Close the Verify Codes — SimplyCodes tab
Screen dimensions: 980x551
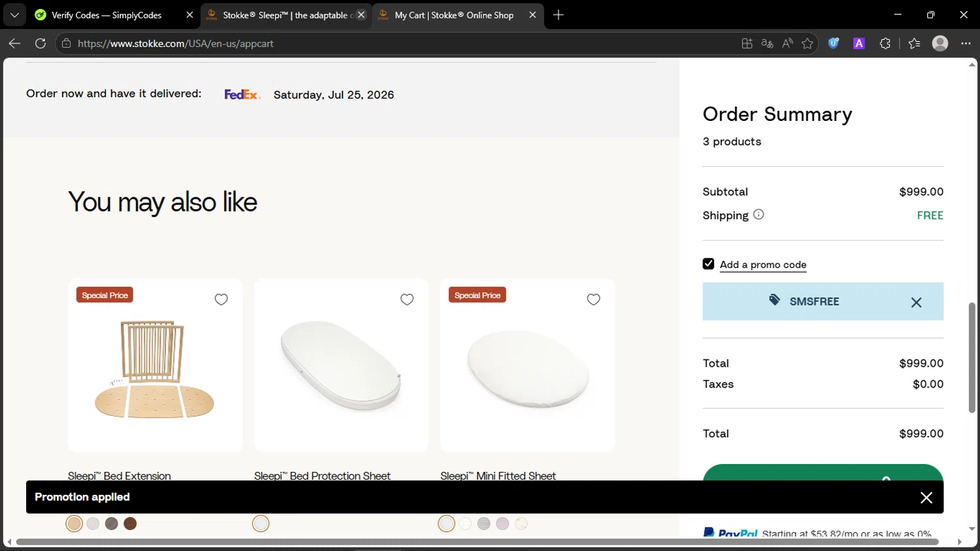[x=189, y=14]
